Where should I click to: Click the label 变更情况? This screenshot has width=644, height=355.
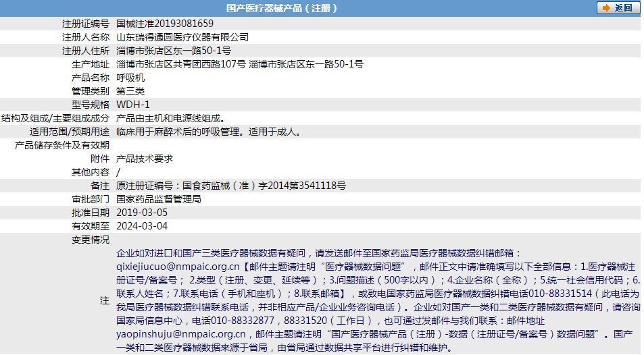coord(91,240)
